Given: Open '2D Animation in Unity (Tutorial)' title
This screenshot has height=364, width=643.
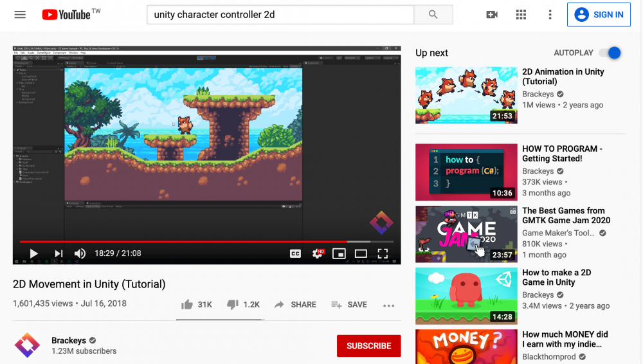Looking at the screenshot, I should pyautogui.click(x=563, y=77).
